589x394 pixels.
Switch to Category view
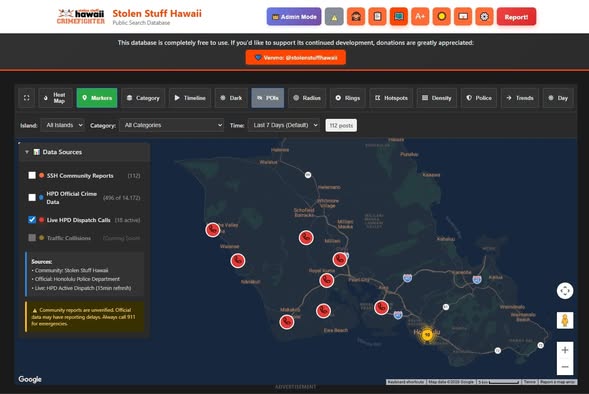(x=143, y=98)
